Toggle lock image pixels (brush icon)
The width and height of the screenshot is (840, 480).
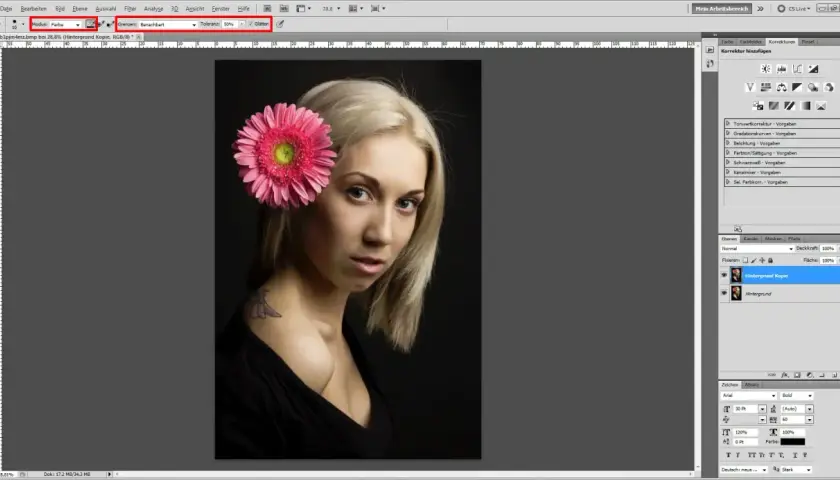(754, 260)
